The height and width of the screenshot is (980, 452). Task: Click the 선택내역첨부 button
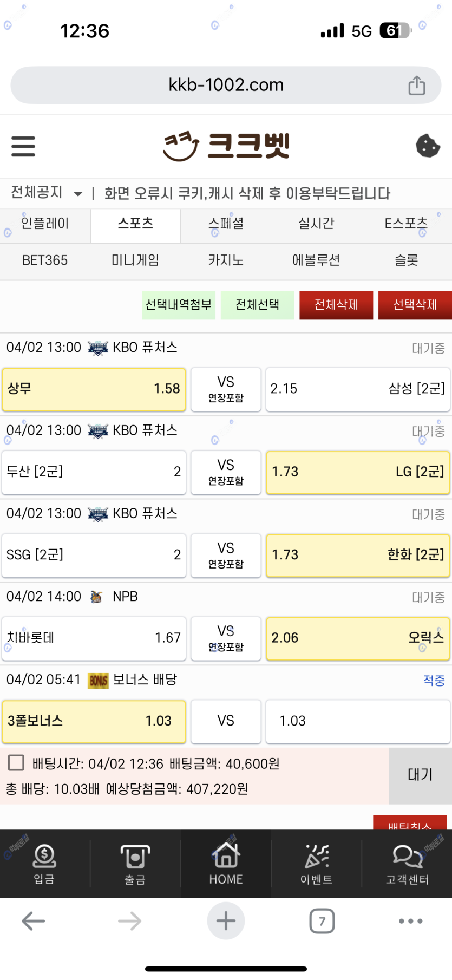(x=179, y=305)
